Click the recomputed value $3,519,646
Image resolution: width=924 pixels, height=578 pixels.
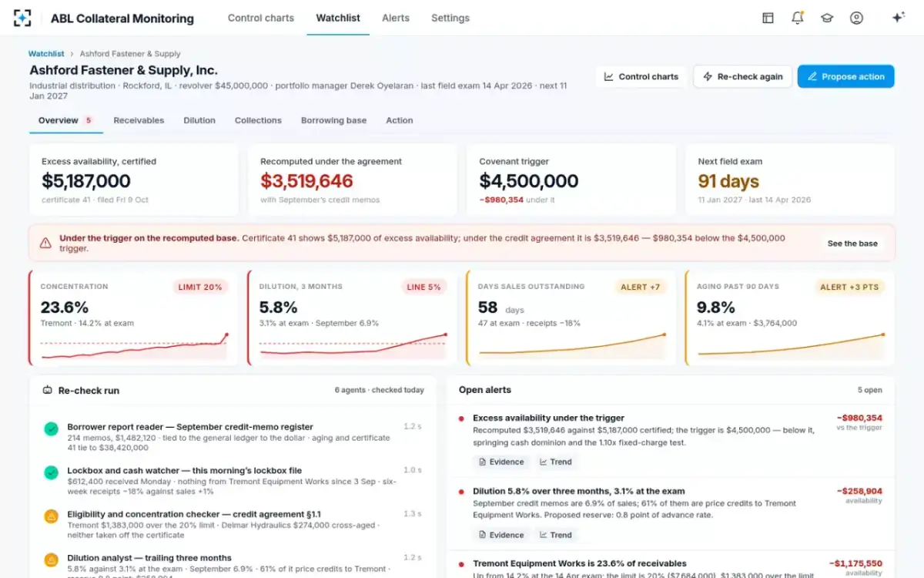point(306,181)
